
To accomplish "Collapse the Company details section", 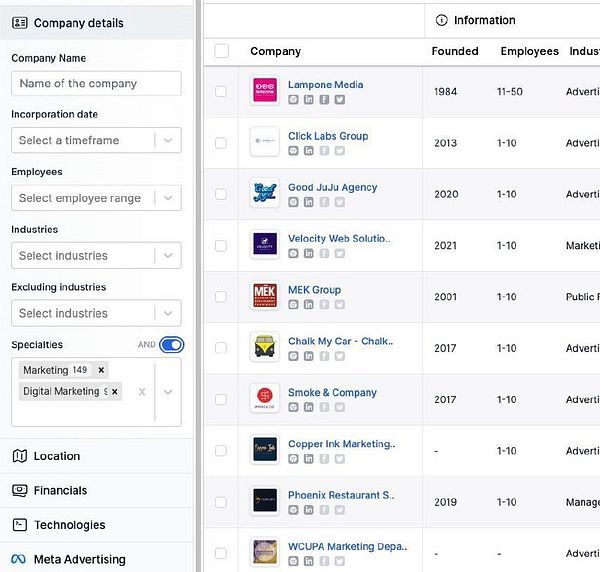I will [96, 23].
